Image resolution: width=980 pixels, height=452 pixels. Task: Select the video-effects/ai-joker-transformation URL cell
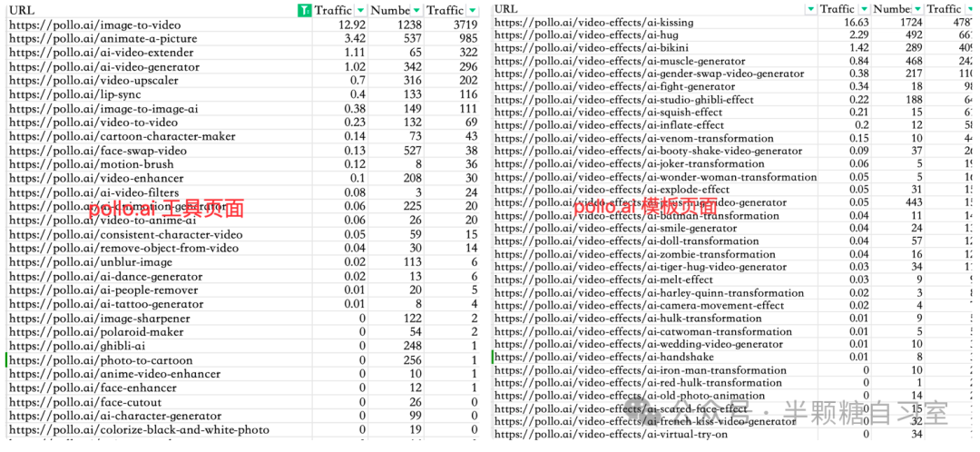(655, 163)
